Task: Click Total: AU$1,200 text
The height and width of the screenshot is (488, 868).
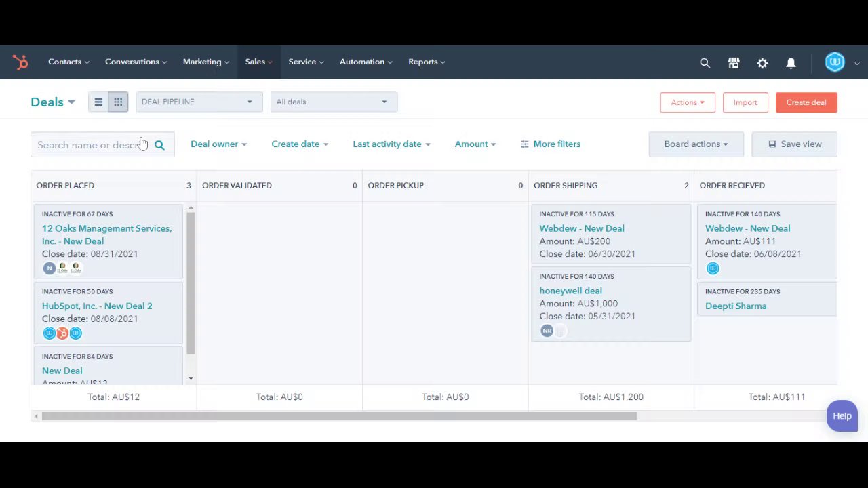Action: pos(611,396)
